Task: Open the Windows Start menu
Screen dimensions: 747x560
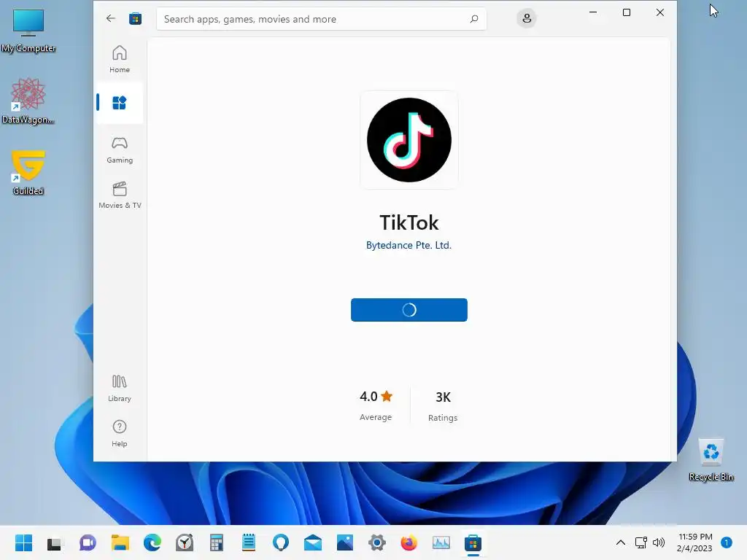Action: coord(23,542)
